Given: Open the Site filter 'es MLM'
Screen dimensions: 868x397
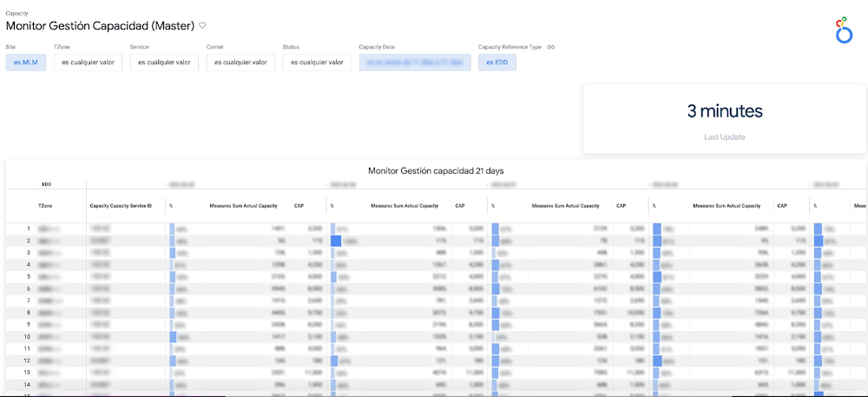Looking at the screenshot, I should pyautogui.click(x=26, y=63).
